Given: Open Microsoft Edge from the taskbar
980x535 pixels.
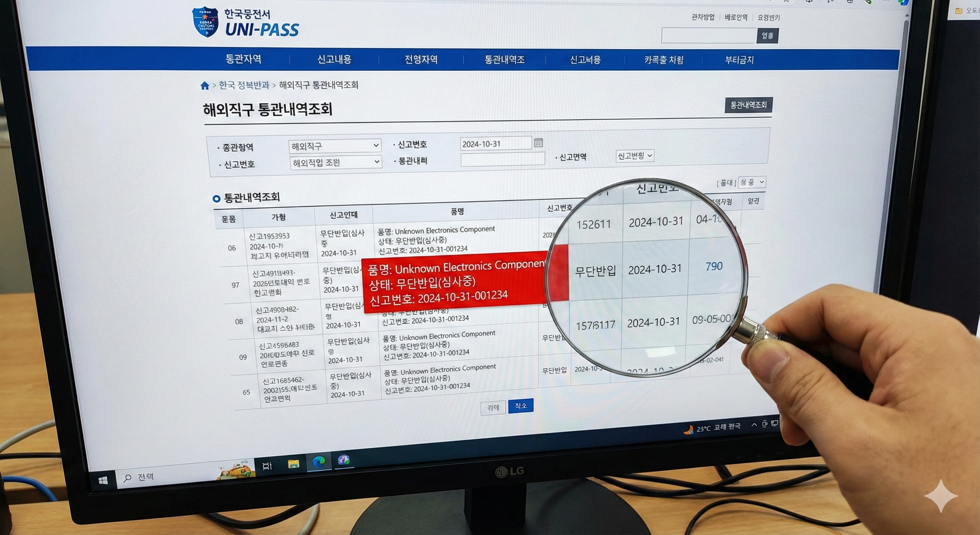Looking at the screenshot, I should click(318, 462).
